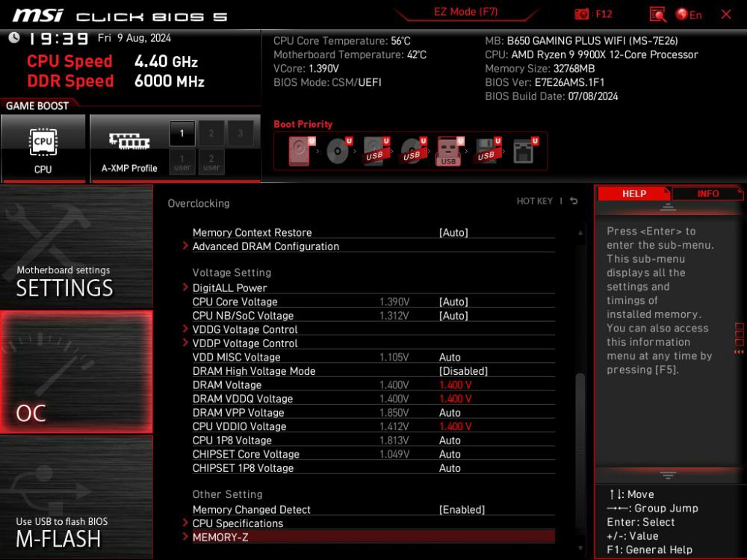Click the bottom grip of the help panel

pos(668,475)
